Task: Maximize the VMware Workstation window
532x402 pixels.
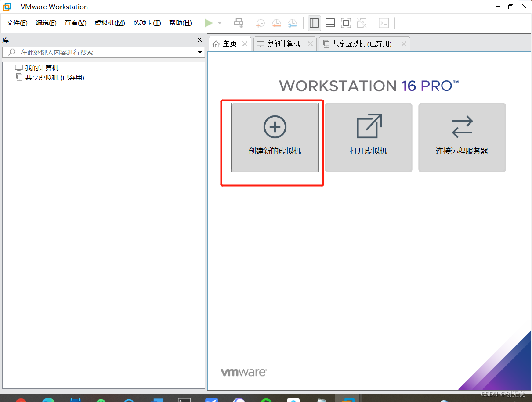Action: (510, 7)
